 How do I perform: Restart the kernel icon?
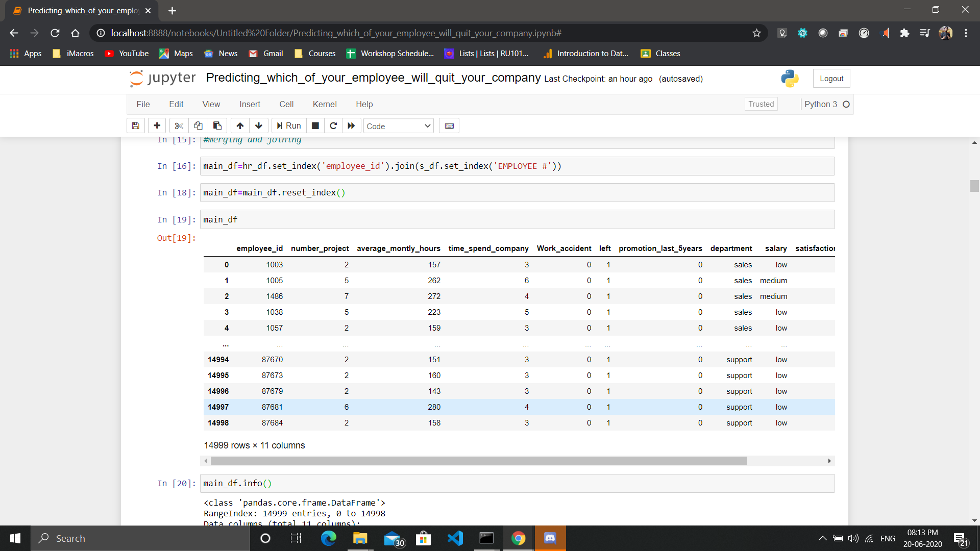(x=333, y=126)
